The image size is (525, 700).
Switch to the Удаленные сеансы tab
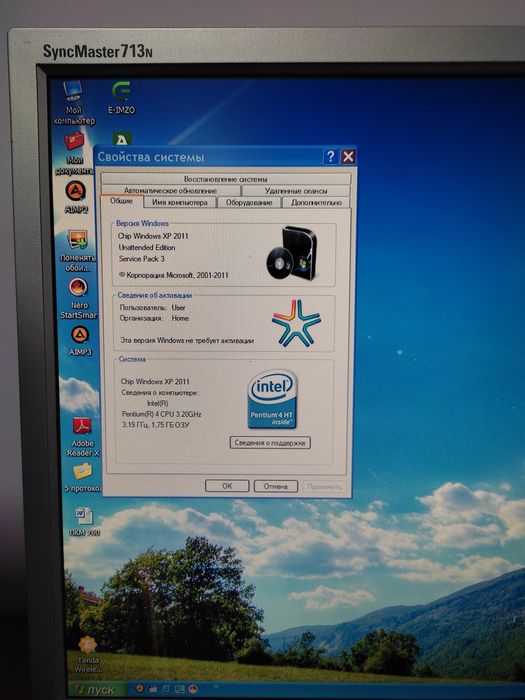tap(296, 190)
